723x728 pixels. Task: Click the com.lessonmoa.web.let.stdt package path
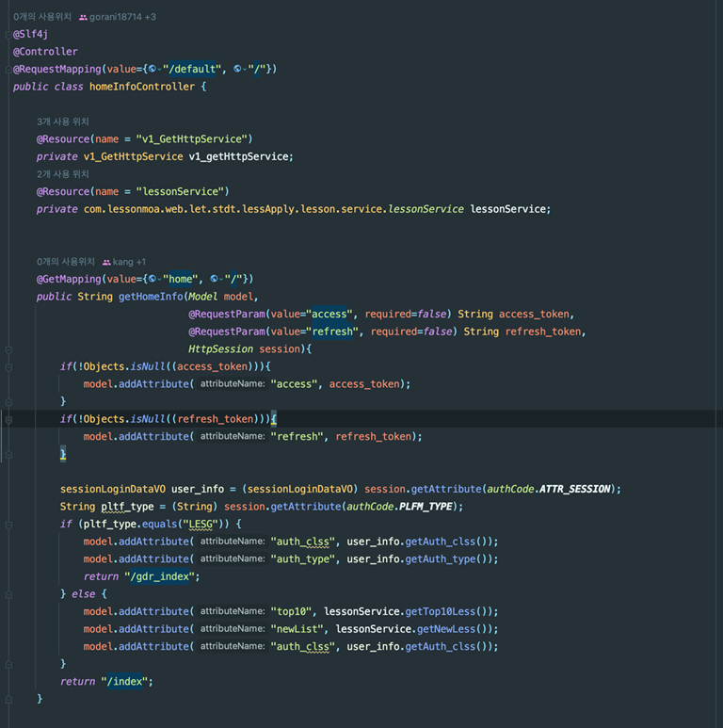pos(162,209)
